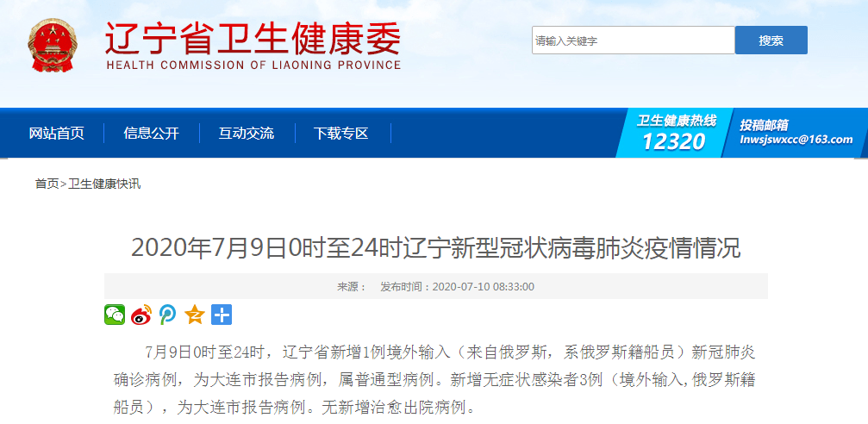Click the 搜索 search button
This screenshot has height=424, width=868.
point(771,41)
